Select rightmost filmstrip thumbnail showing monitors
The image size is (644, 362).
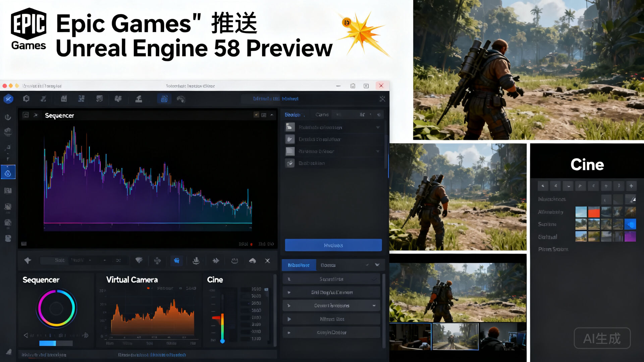pos(503,337)
